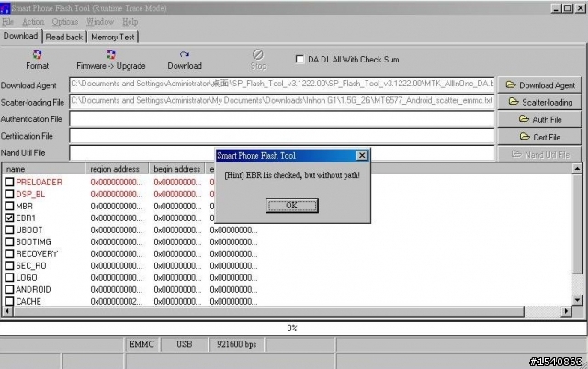Image resolution: width=588 pixels, height=369 pixels.
Task: Check the MBR partition box
Action: pyautogui.click(x=9, y=206)
